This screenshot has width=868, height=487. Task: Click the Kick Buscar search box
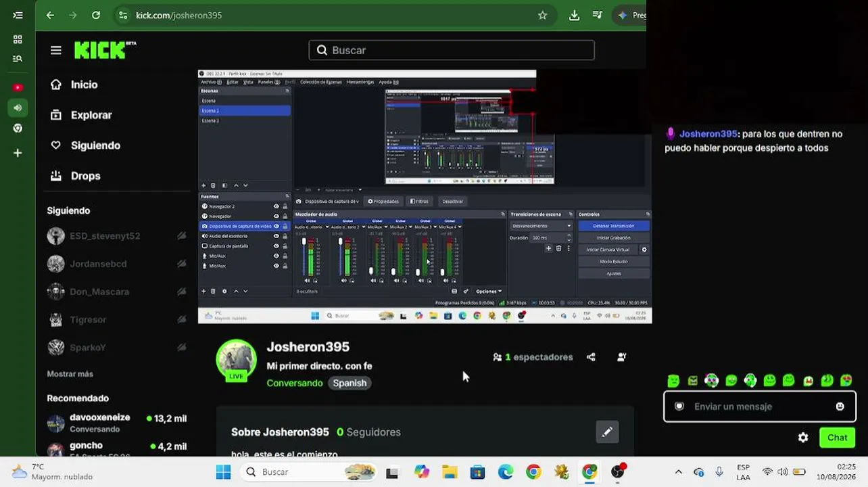[x=452, y=50]
